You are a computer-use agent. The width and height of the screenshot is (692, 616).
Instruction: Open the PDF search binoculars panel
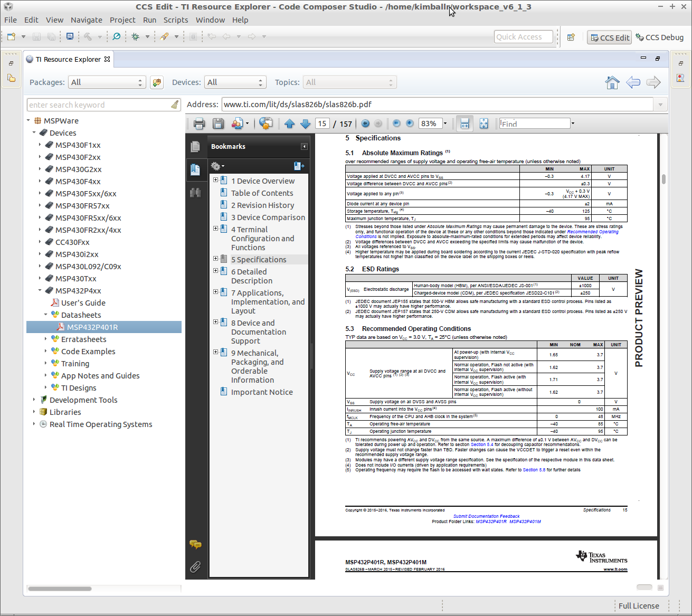[x=195, y=193]
